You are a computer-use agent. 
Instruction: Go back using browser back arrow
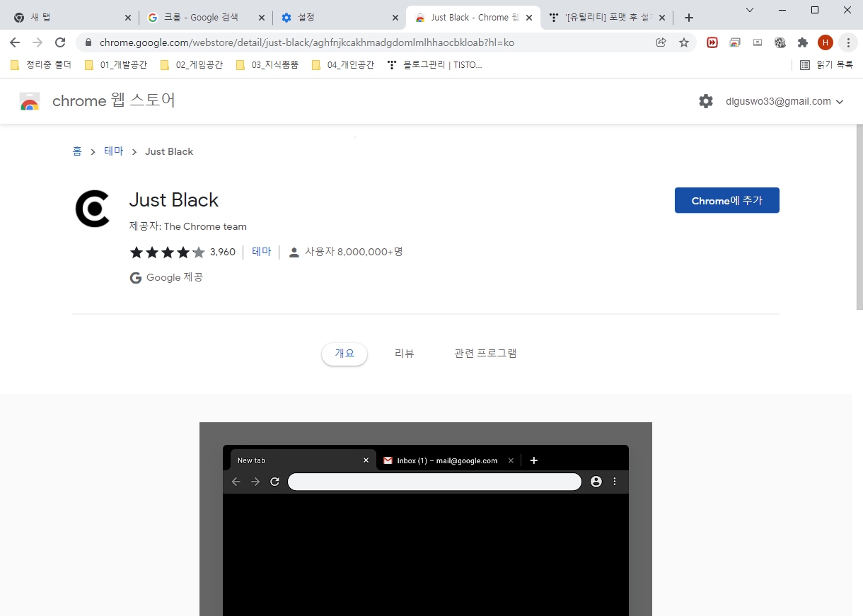pyautogui.click(x=15, y=42)
